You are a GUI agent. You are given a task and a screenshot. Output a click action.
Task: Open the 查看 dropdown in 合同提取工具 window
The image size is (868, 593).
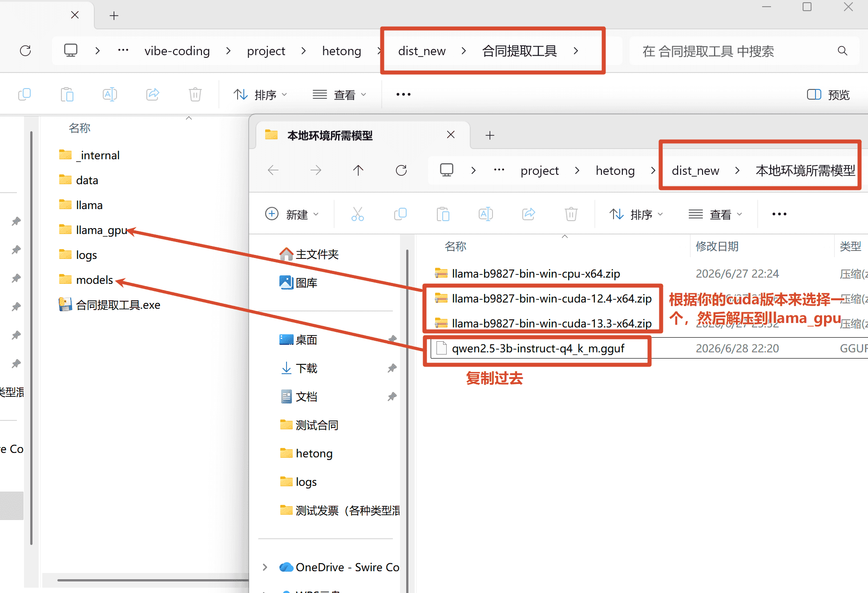point(339,95)
